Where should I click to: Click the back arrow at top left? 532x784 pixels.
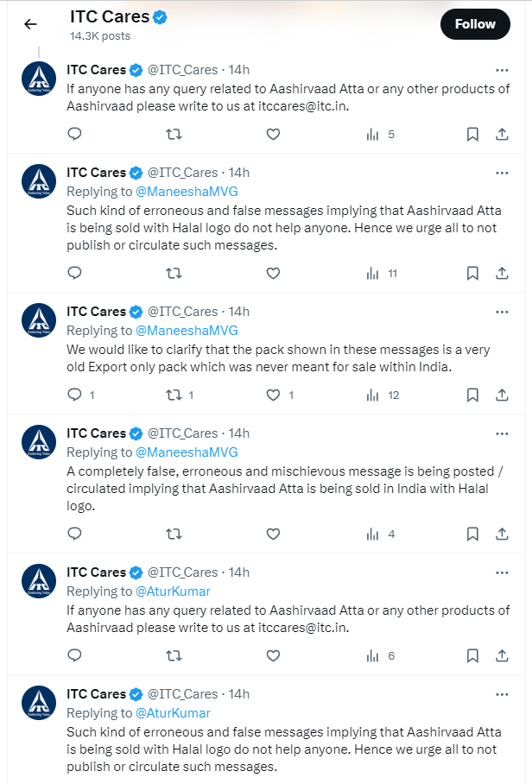pyautogui.click(x=30, y=24)
